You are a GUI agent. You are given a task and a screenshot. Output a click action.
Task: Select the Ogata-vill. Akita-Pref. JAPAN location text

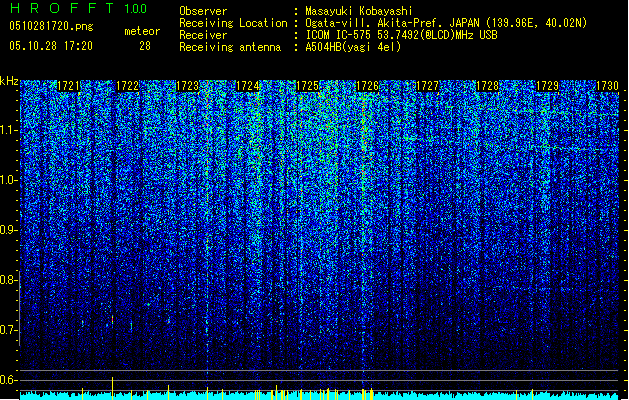pos(446,23)
